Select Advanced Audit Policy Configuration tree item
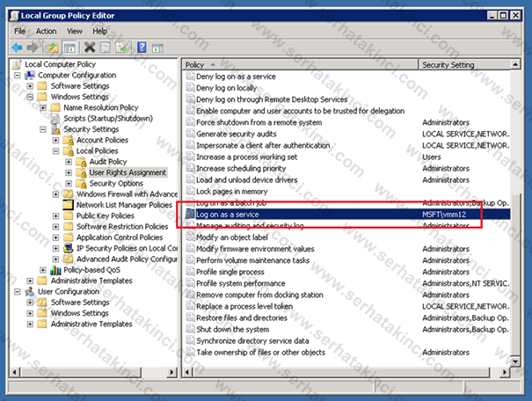 tap(127, 259)
